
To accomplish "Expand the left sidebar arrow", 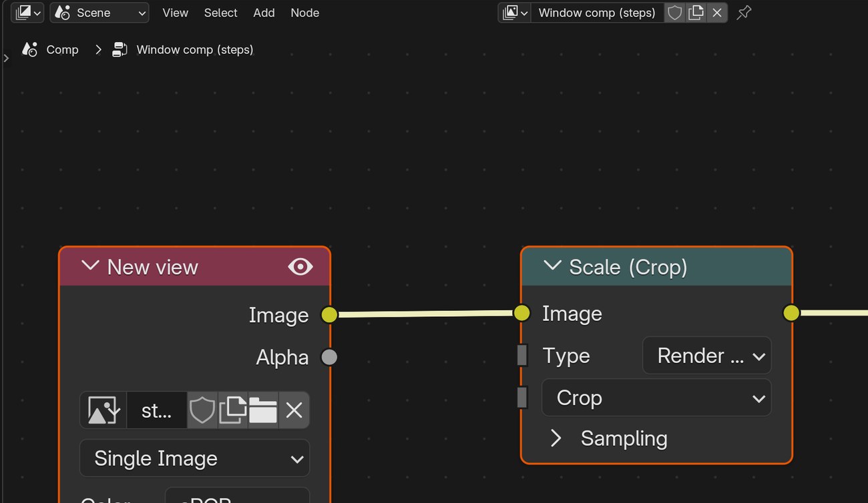I will (x=6, y=58).
